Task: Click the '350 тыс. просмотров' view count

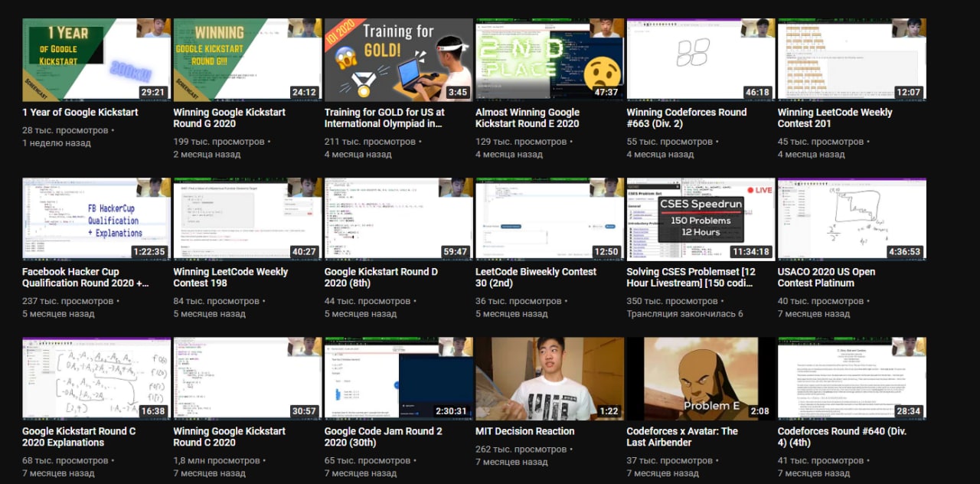Action: tap(673, 301)
